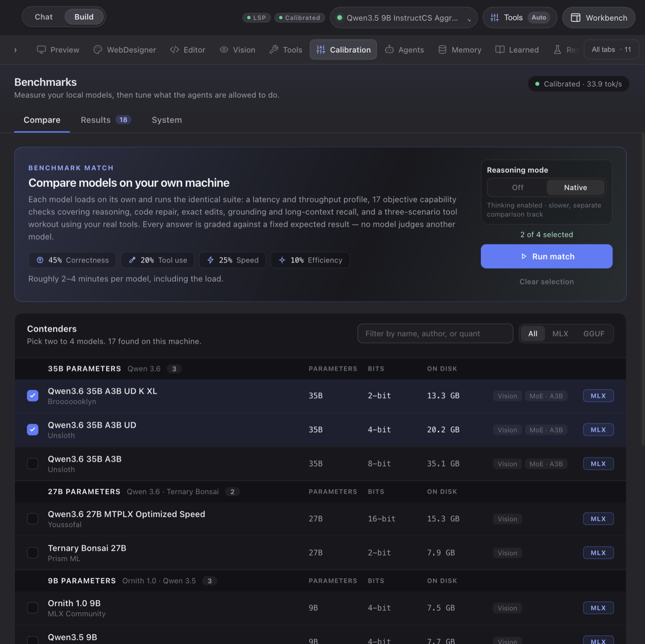Viewport: 645px width, 644px height.
Task: Click the Clear selection link
Action: [x=547, y=281]
